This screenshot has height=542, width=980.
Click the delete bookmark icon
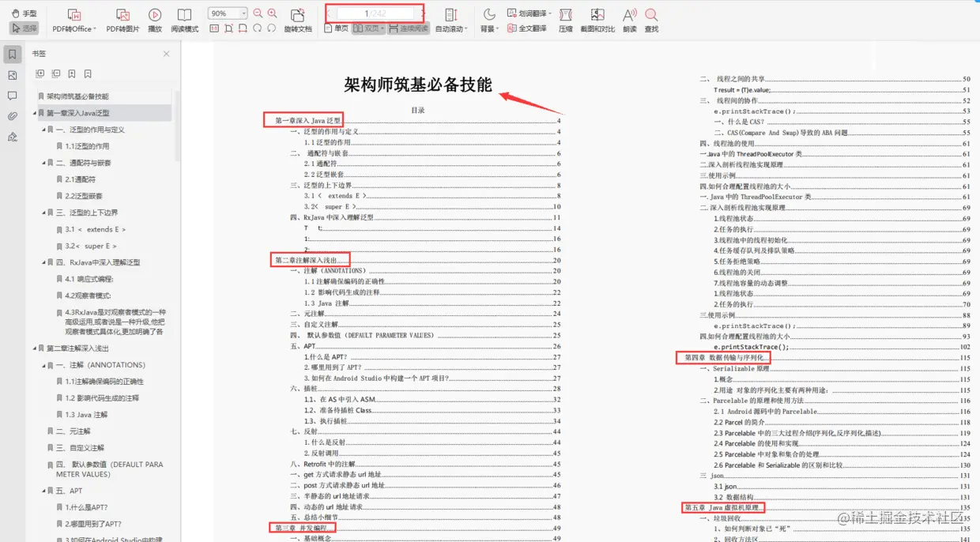tap(88, 73)
